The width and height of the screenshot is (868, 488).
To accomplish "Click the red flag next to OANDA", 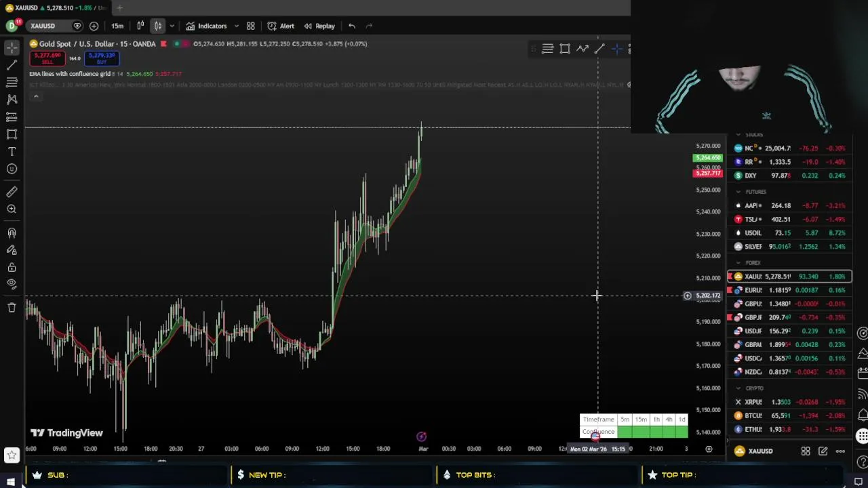I will point(163,43).
